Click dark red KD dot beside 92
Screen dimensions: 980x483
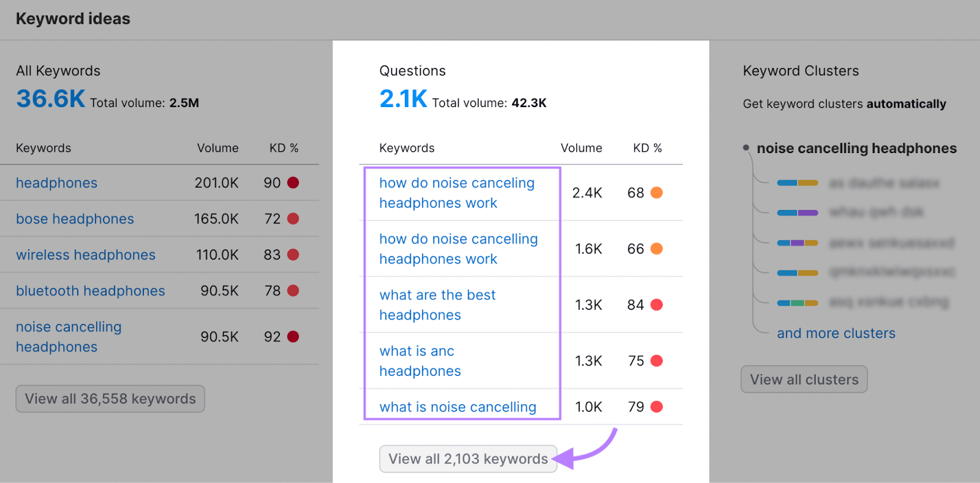(293, 337)
